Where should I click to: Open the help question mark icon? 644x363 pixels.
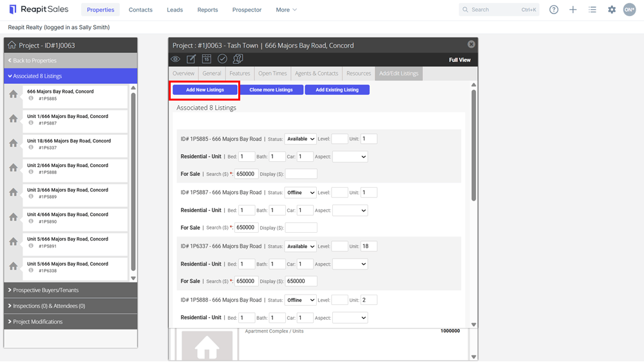point(554,10)
